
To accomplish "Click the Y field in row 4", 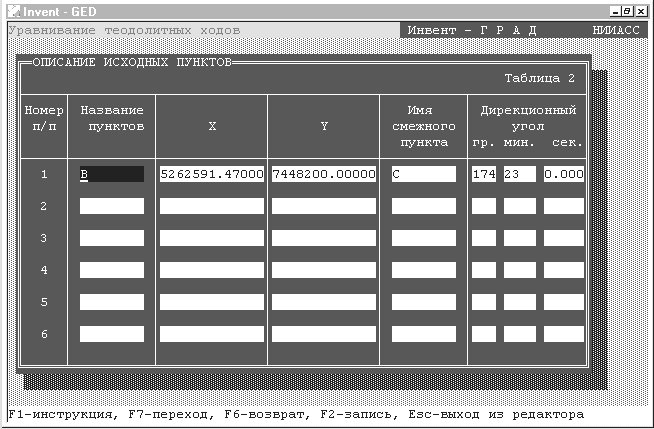I will tap(324, 270).
